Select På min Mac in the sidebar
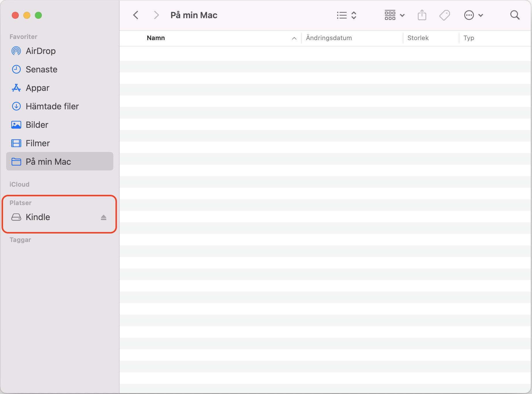 [59, 162]
